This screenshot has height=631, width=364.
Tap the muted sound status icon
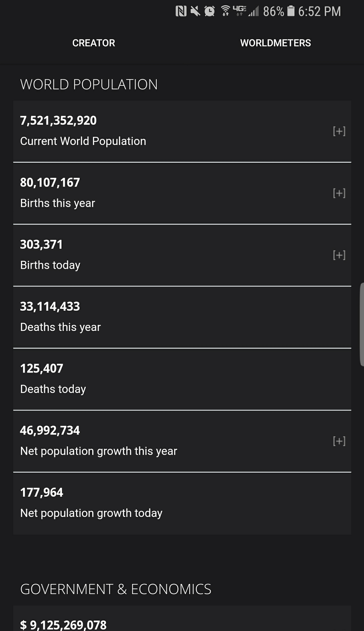pyautogui.click(x=195, y=11)
